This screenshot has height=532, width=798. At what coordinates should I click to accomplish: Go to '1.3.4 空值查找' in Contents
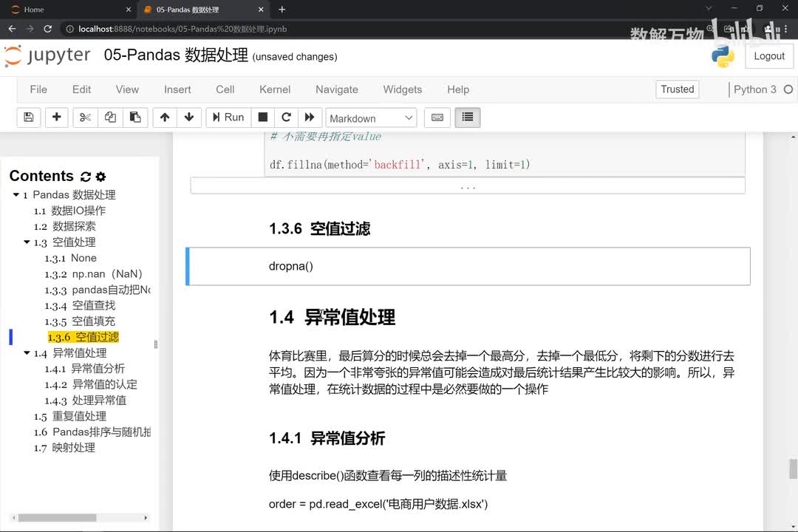point(80,305)
